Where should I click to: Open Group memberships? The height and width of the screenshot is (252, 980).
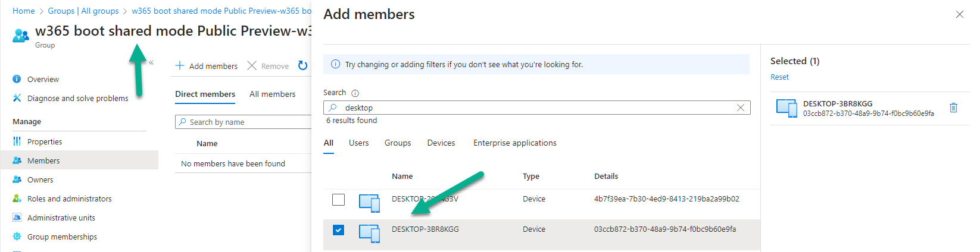62,237
